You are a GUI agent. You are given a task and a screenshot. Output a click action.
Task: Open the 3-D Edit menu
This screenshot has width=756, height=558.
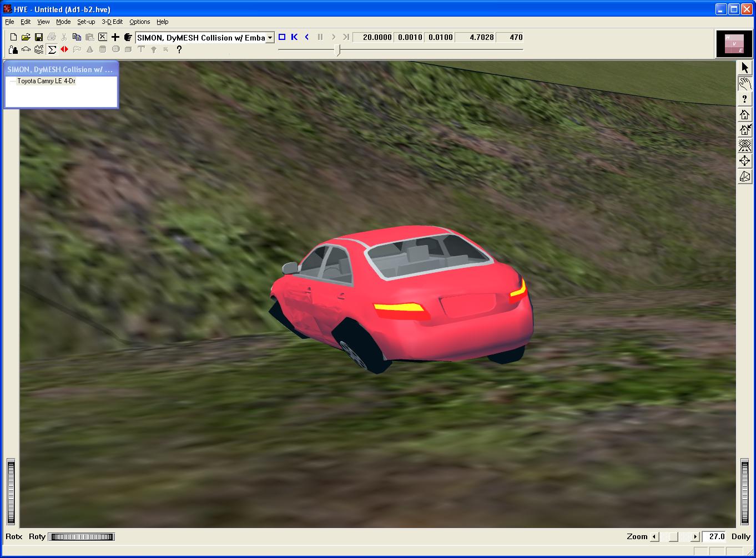pos(112,22)
